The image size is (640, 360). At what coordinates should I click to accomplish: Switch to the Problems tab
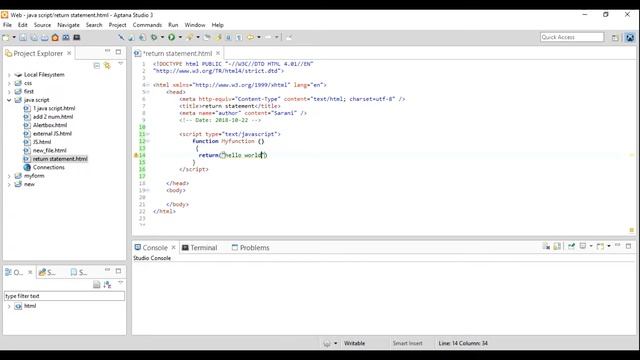click(251, 248)
